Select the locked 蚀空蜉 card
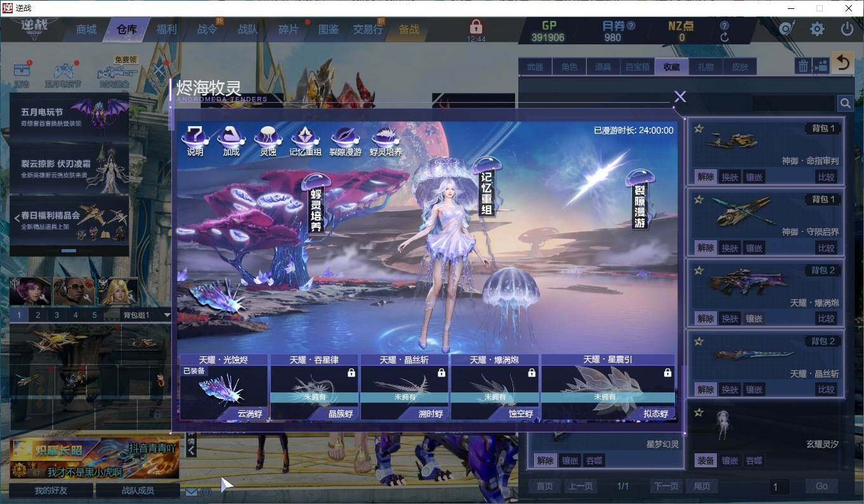The image size is (864, 504). pos(495,387)
